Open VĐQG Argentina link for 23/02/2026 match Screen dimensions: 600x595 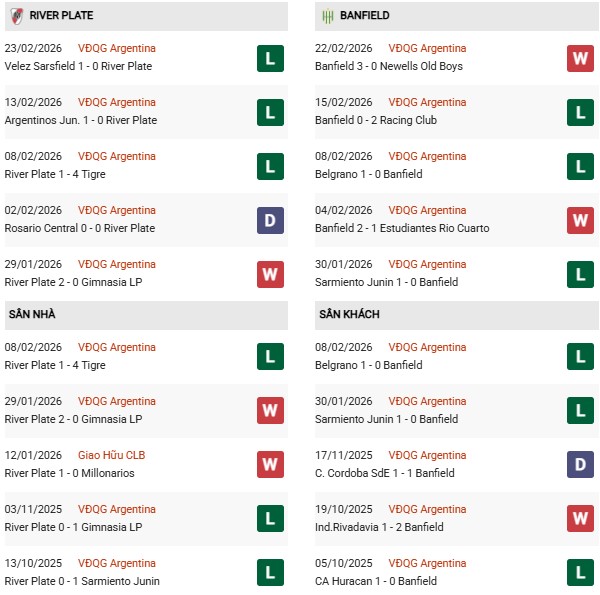point(117,48)
